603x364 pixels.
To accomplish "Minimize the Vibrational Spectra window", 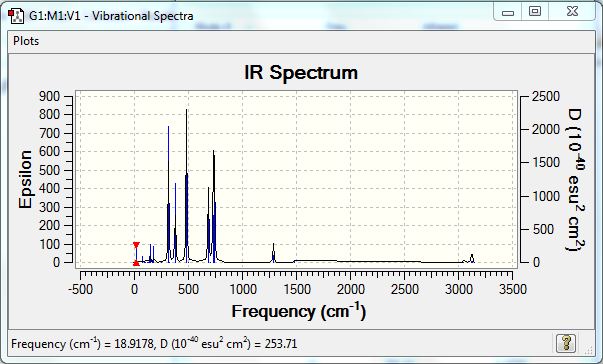I will (x=508, y=12).
